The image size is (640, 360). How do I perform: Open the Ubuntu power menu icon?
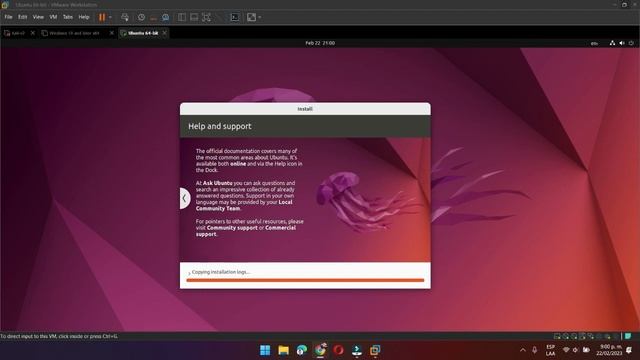coord(631,43)
